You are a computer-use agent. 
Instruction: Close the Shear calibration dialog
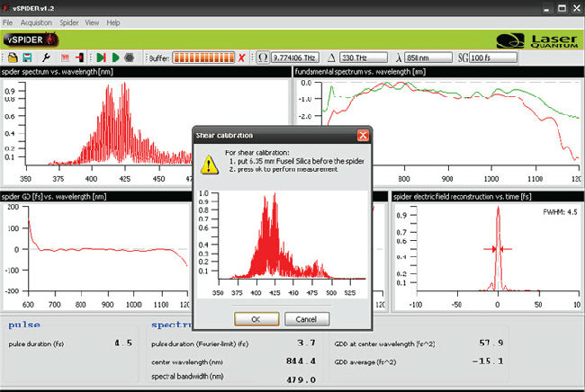coord(363,135)
